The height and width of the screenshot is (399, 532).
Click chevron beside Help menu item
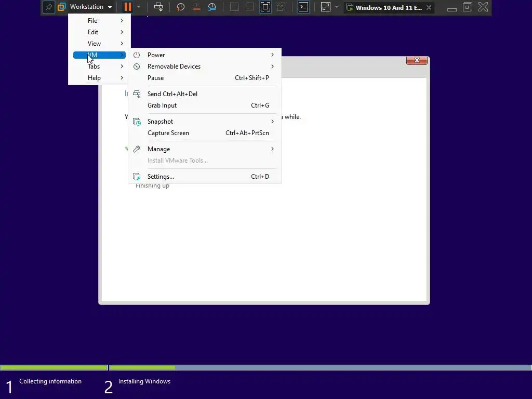tap(122, 78)
